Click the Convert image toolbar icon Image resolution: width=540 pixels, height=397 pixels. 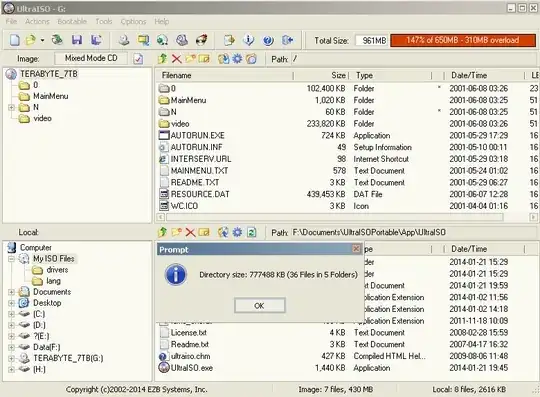[x=143, y=40]
